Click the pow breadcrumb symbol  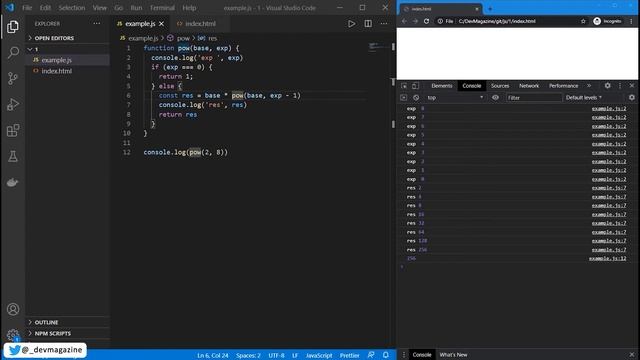click(x=183, y=38)
